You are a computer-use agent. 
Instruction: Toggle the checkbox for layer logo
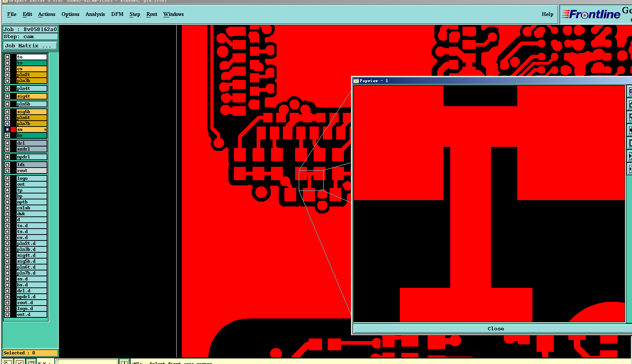7,178
